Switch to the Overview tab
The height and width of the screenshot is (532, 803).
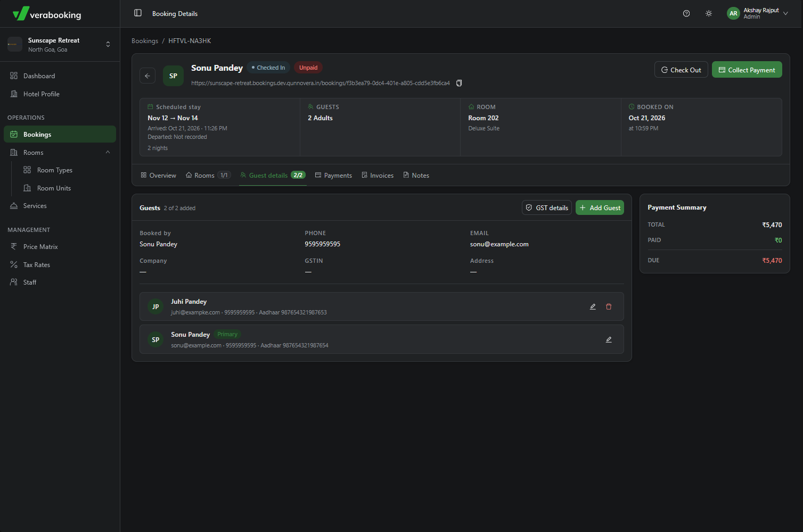click(x=159, y=176)
